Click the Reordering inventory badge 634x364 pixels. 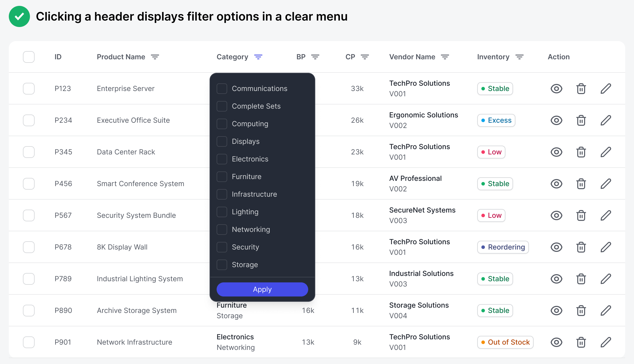(x=503, y=247)
